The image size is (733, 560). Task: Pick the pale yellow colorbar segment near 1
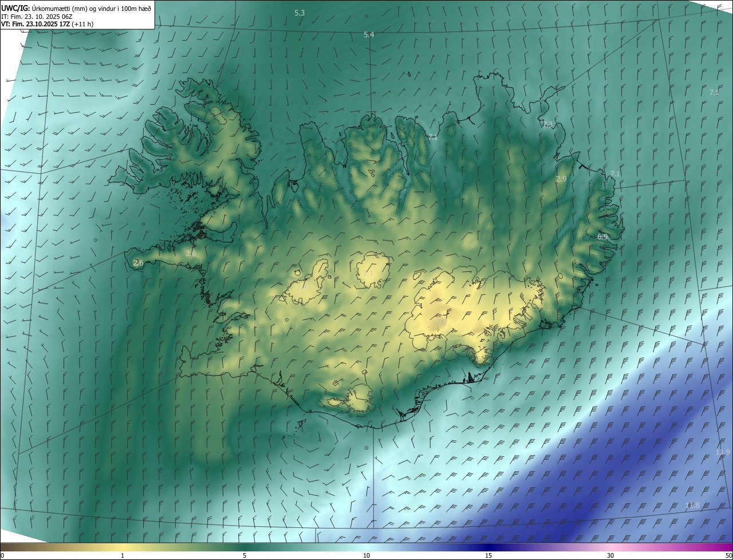click(x=123, y=547)
